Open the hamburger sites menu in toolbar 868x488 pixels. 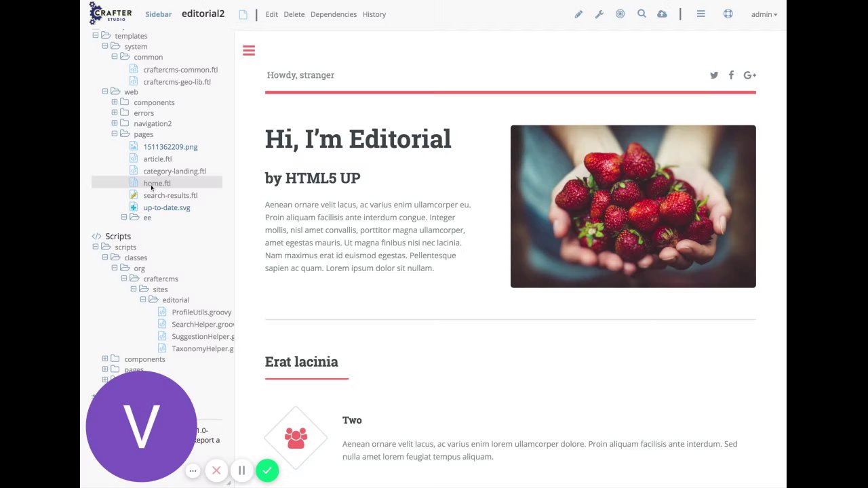click(701, 14)
